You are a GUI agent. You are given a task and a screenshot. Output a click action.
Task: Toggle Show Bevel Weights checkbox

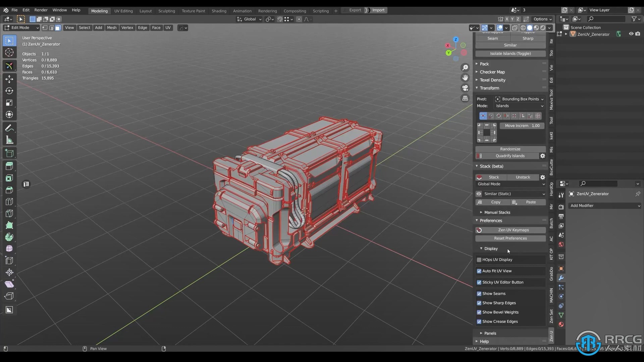(x=479, y=312)
